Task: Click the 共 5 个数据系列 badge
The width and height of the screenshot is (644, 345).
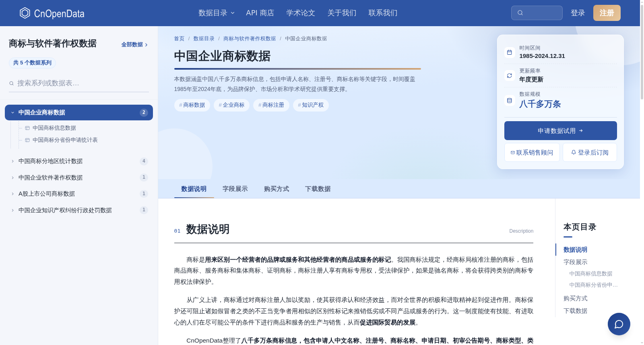Action: pos(32,63)
